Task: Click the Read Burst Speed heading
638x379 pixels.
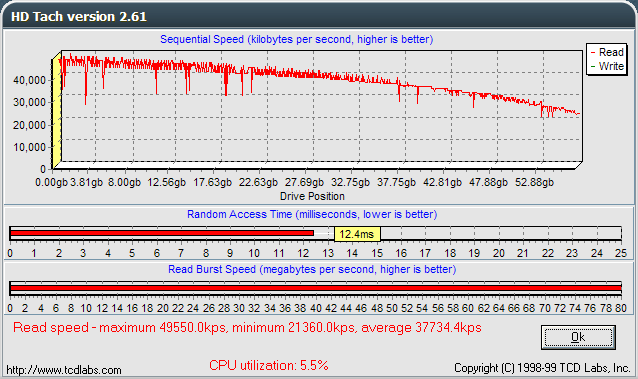Action: click(312, 269)
